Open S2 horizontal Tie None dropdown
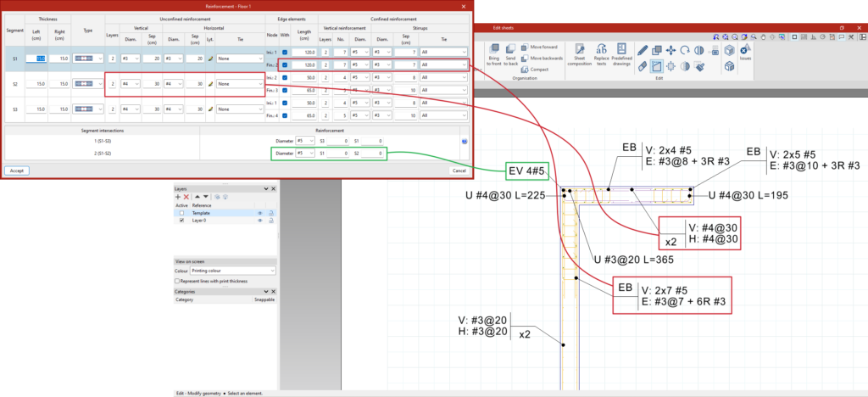This screenshot has width=868, height=397. 240,84
